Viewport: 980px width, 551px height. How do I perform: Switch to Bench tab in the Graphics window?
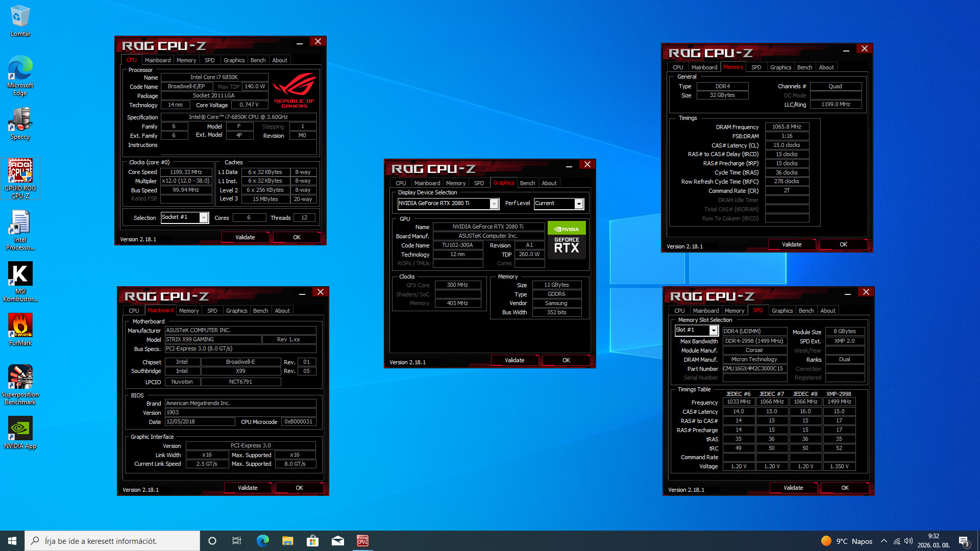(527, 183)
